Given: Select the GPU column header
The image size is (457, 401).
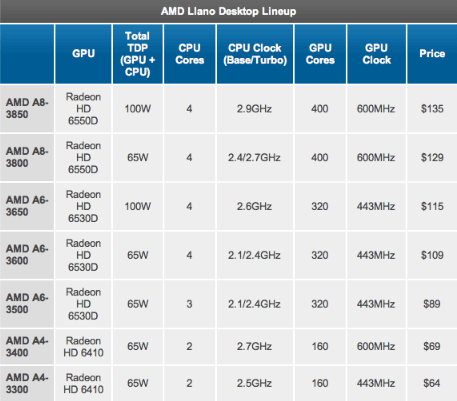Looking at the screenshot, I should pyautogui.click(x=83, y=54).
